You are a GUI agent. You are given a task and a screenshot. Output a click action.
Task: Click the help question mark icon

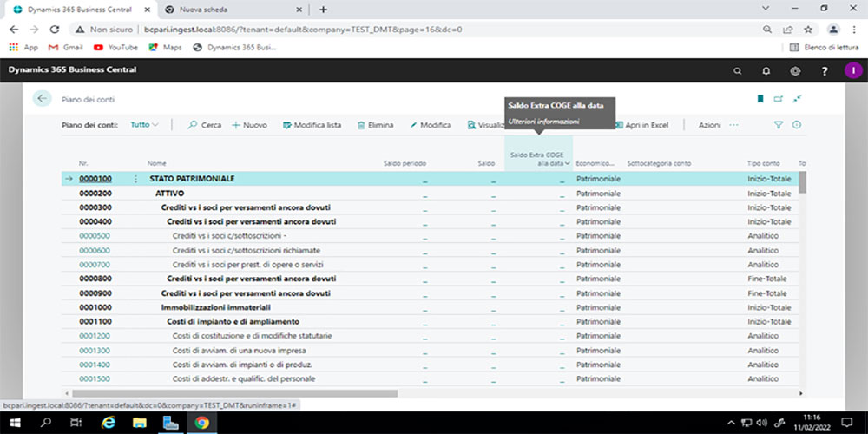tap(824, 71)
